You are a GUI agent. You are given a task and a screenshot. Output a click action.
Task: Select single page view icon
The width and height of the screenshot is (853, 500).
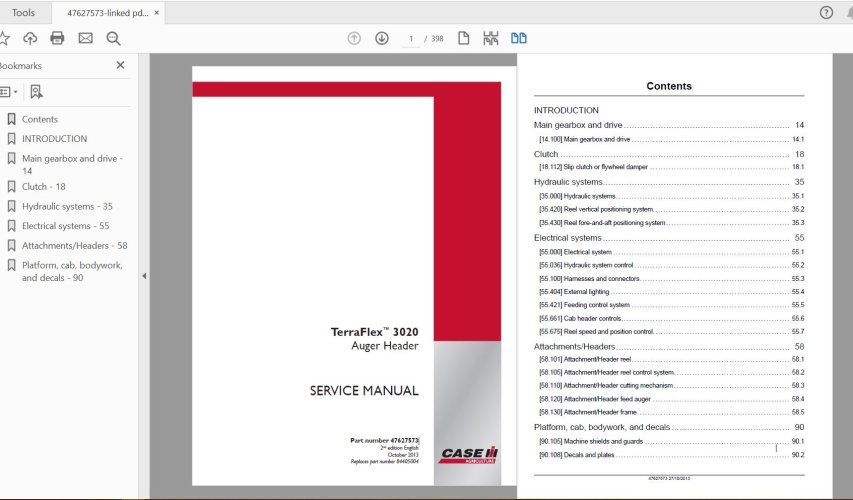[x=463, y=38]
